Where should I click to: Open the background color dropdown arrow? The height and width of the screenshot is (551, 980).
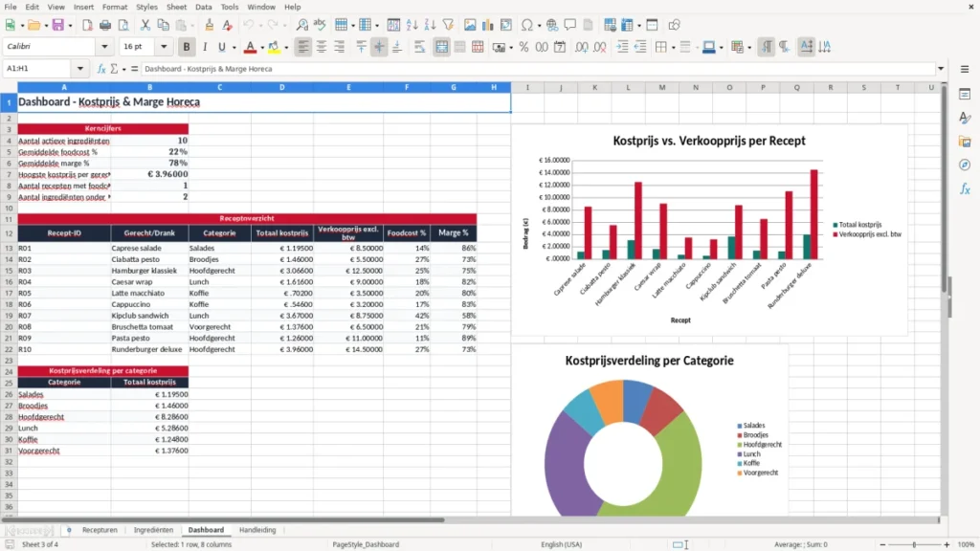coord(286,48)
